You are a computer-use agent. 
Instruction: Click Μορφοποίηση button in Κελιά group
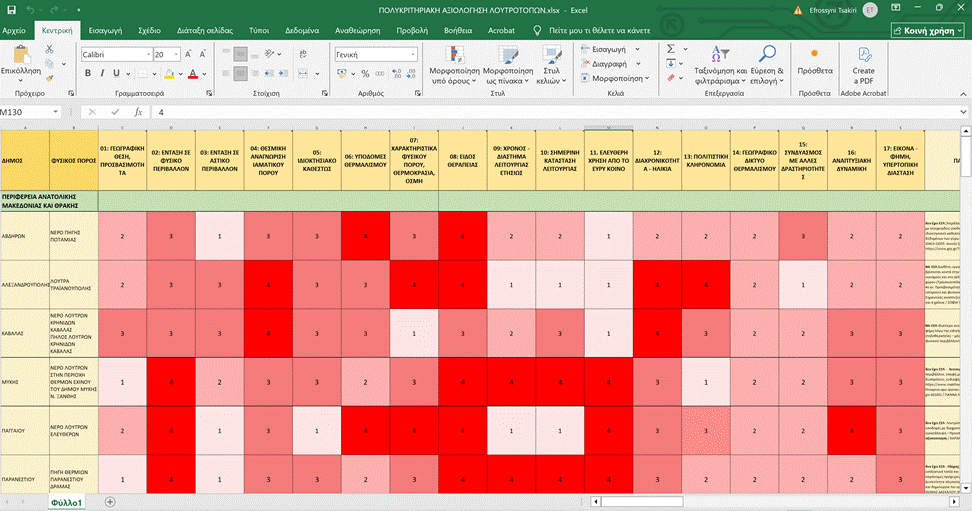coord(615,78)
